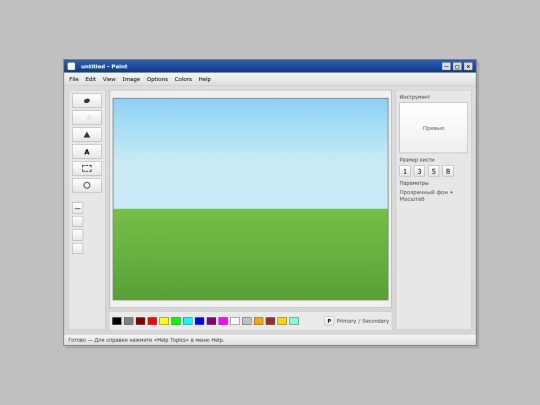Image resolution: width=540 pixels, height=405 pixels.
Task: Pick the black color swatch
Action: [117, 321]
